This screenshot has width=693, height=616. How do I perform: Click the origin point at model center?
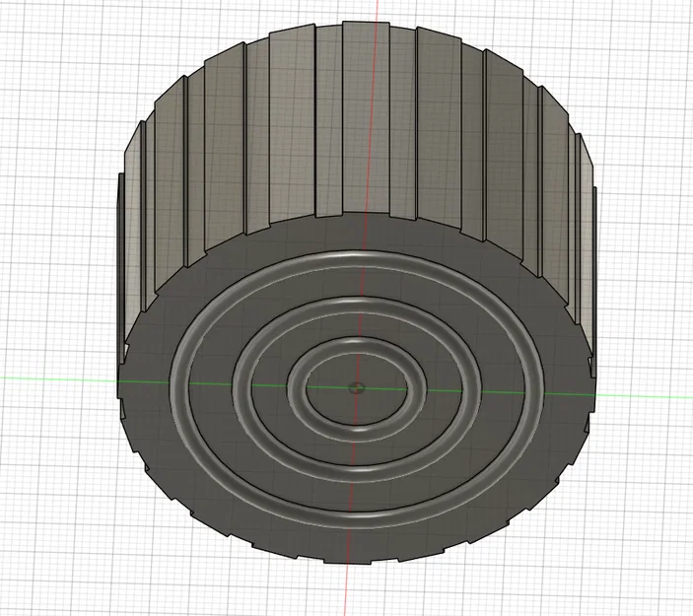[x=356, y=388]
